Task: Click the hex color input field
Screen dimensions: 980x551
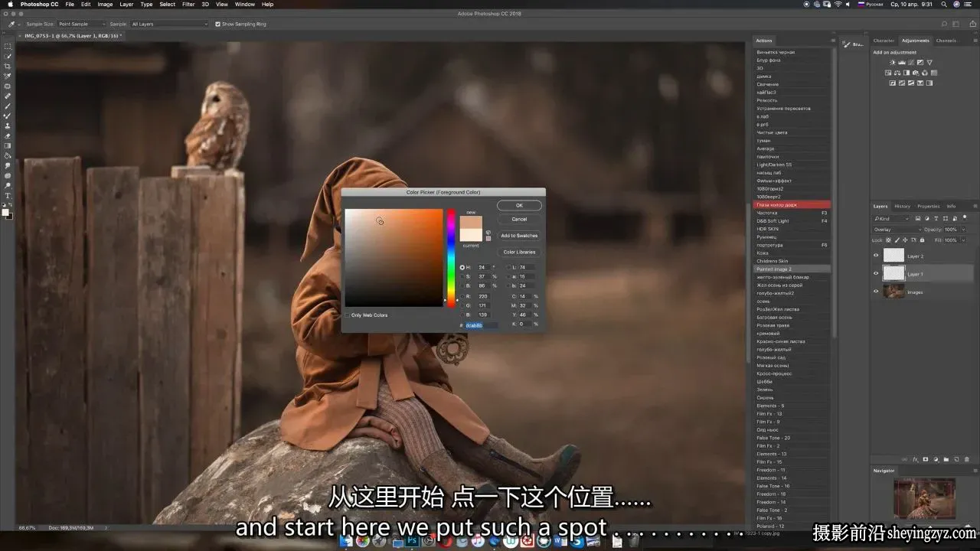Action: point(481,325)
